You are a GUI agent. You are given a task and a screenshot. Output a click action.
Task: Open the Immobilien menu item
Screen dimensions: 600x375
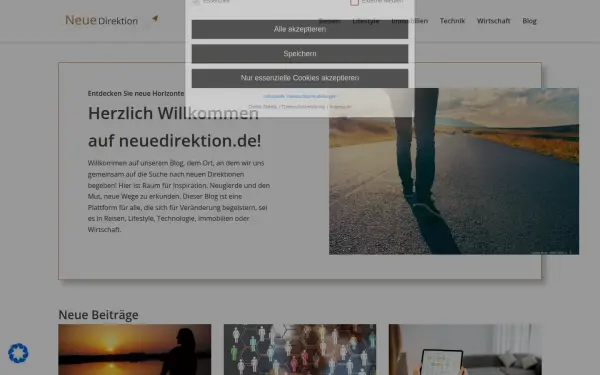pyautogui.click(x=409, y=21)
